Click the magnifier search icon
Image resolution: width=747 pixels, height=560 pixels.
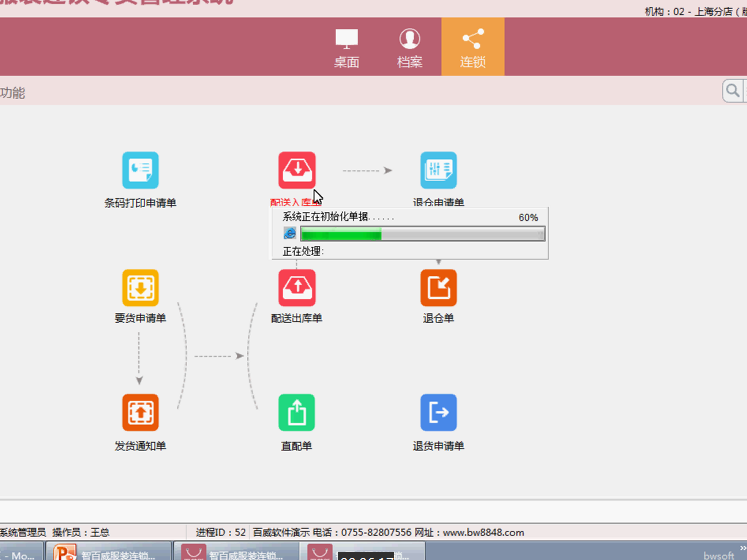click(733, 91)
